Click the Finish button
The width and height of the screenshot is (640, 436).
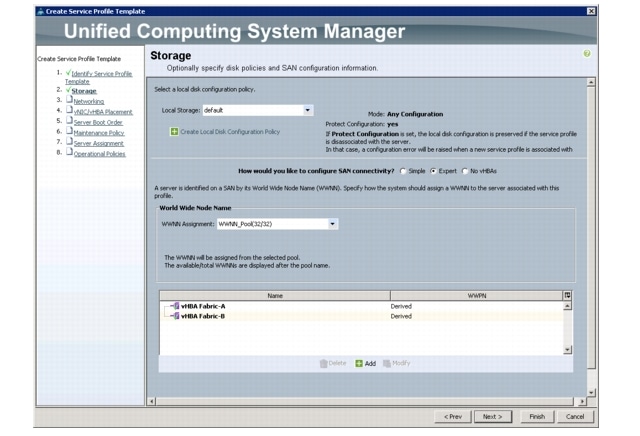pyautogui.click(x=537, y=416)
